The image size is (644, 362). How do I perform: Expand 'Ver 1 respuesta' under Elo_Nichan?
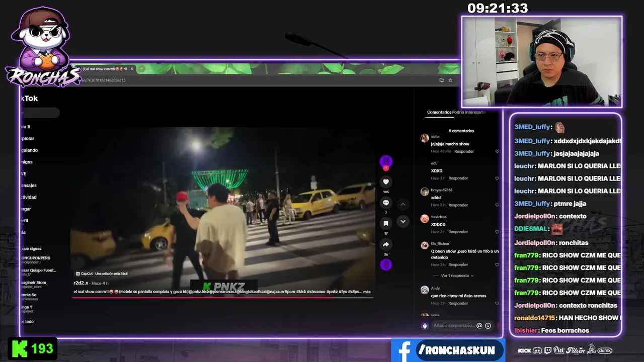point(457,276)
